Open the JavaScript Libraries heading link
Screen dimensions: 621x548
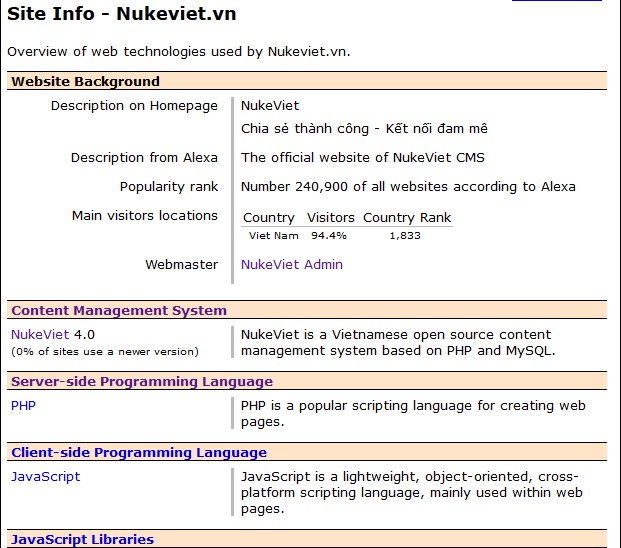click(82, 539)
